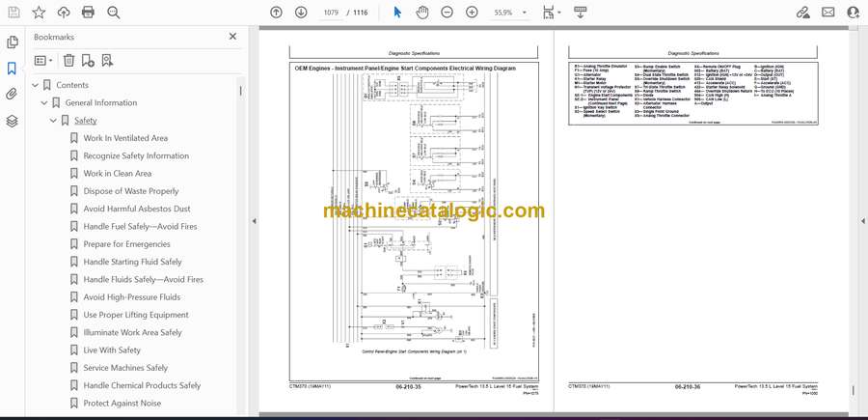The height and width of the screenshot is (420, 868).
Task: Add new bookmark icon
Action: [88, 61]
